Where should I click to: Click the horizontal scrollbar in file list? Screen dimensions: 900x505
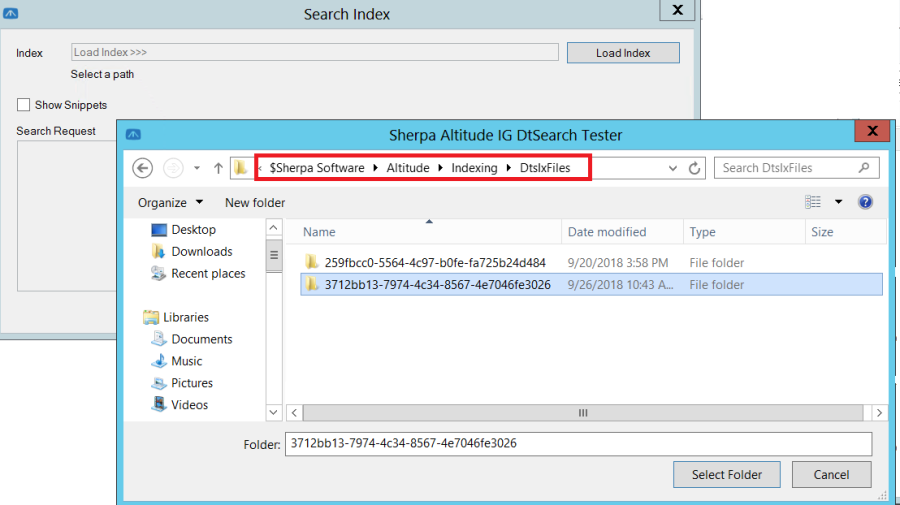tap(582, 412)
